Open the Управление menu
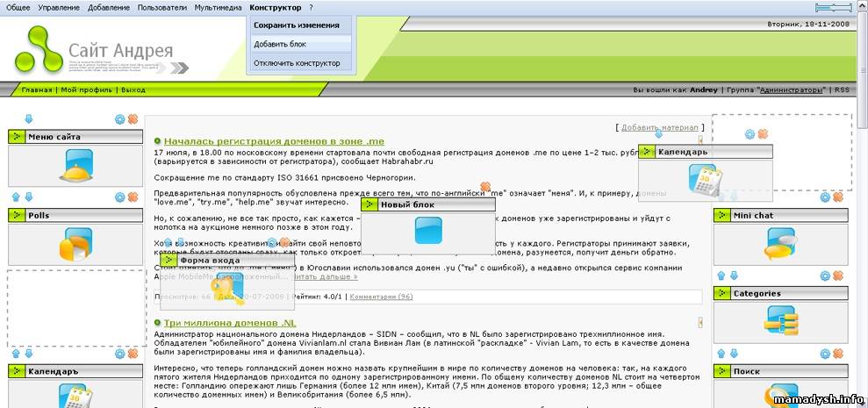Image resolution: width=868 pixels, height=408 pixels. pos(58,7)
